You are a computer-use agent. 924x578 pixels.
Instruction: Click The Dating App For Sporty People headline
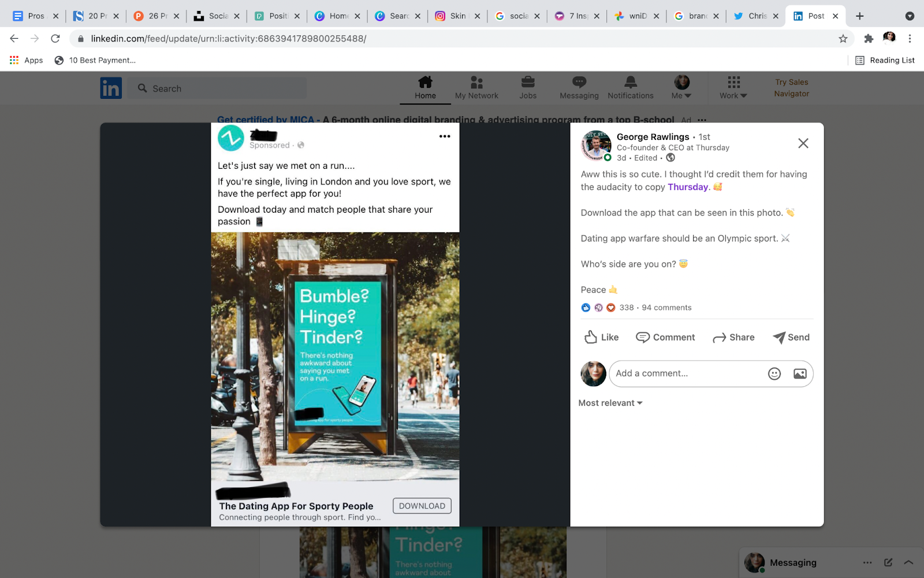296,506
